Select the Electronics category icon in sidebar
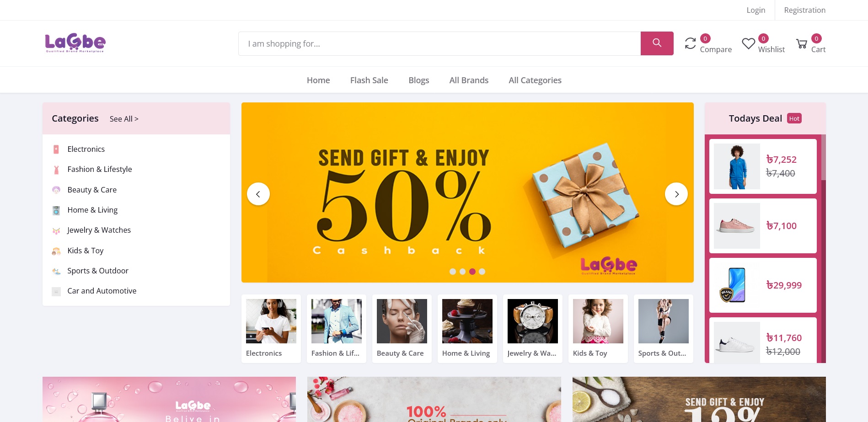The width and height of the screenshot is (868, 422). click(56, 149)
